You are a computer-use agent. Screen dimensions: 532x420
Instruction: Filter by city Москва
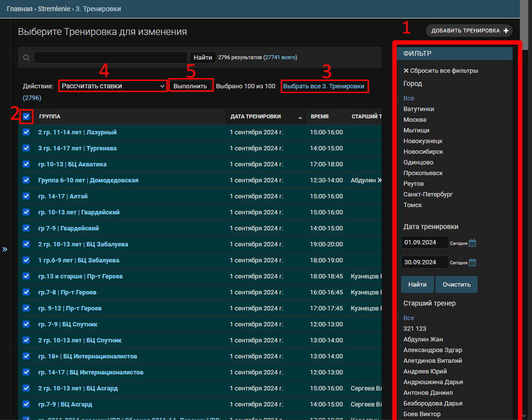(x=415, y=119)
